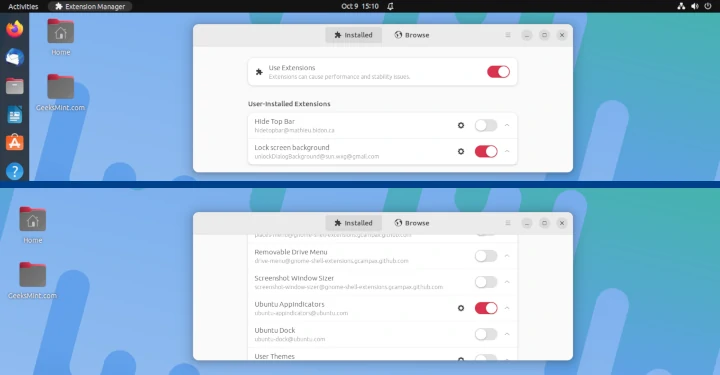Click the 'ubuntu-dock@ubuntu.com' identifier text
This screenshot has width=720, height=375.
(290, 339)
